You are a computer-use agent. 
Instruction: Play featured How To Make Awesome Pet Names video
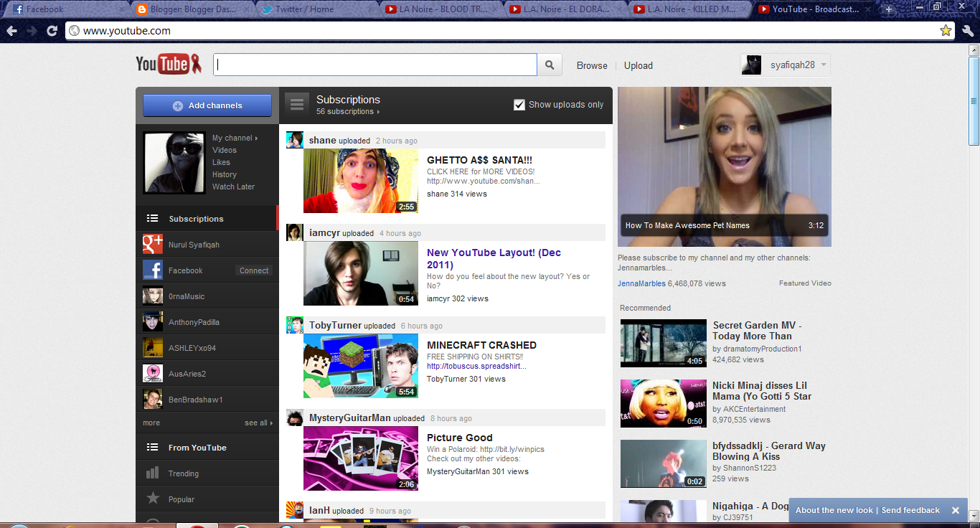[725, 166]
